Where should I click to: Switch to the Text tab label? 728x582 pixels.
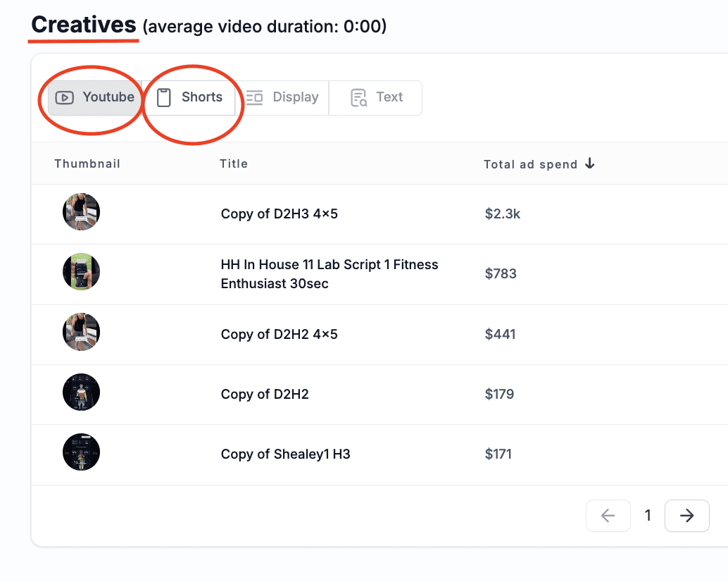389,97
